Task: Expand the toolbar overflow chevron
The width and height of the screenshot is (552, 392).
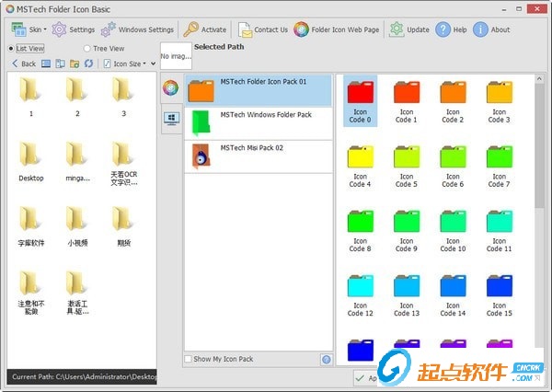Action: coord(153,63)
